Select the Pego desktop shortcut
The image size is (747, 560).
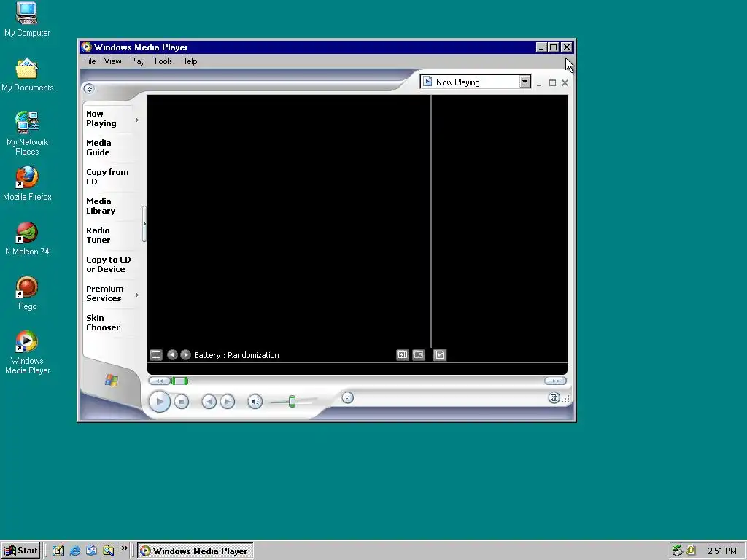27,293
